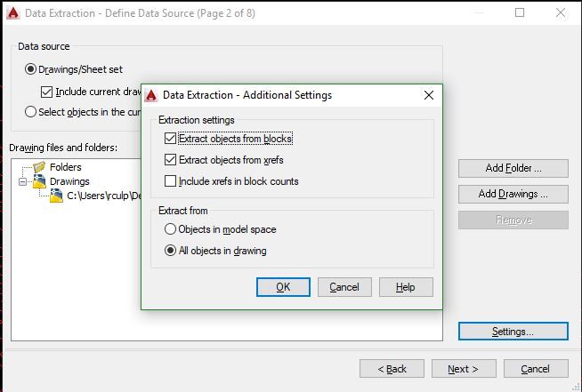Screen dimensions: 582x392
Task: Enable Include xrefs in block counts
Action: [x=170, y=181]
